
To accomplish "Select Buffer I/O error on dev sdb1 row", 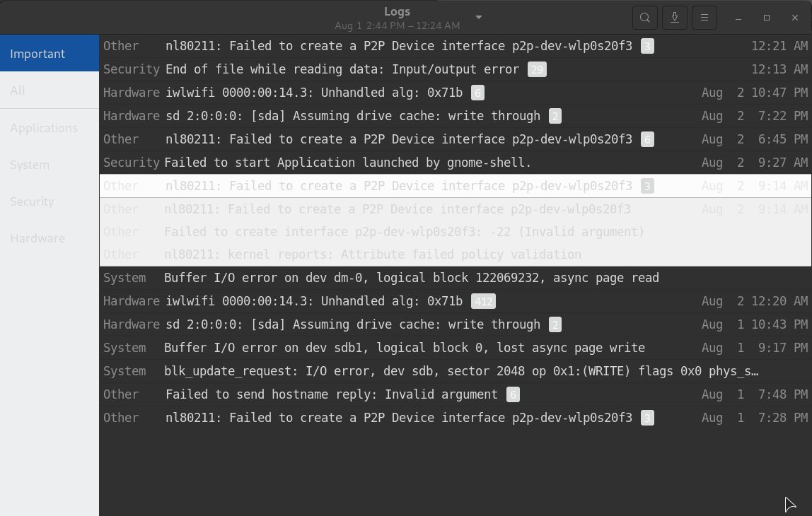I will pos(456,348).
